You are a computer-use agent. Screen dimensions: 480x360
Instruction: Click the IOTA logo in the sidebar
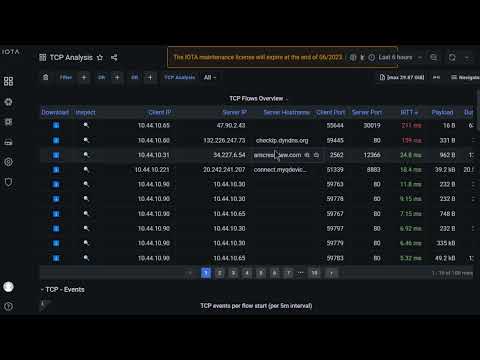[11, 52]
